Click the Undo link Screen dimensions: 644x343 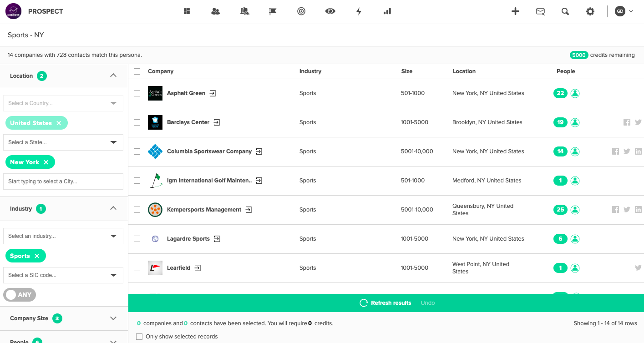pos(428,303)
